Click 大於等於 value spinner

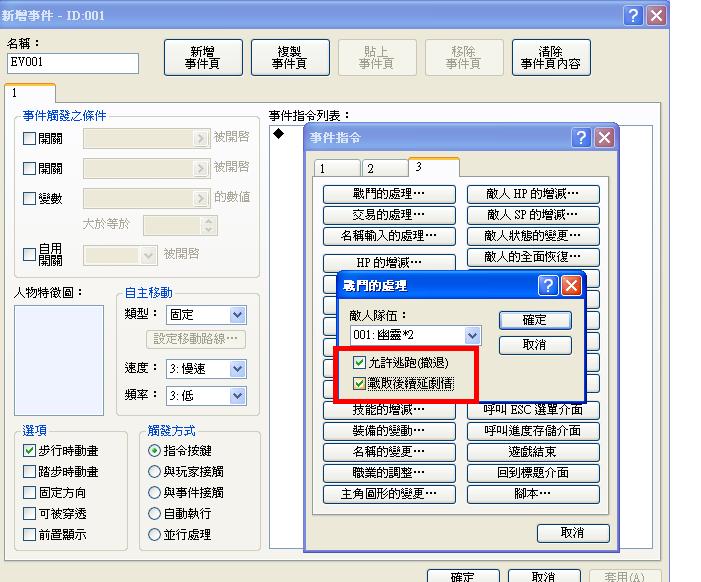pyautogui.click(x=209, y=225)
